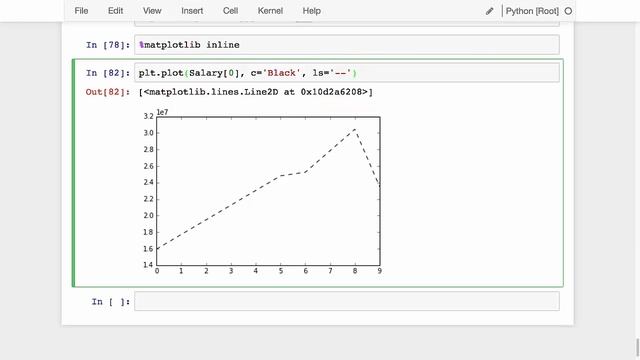
Task: Open the Help menu
Action: coord(311,11)
